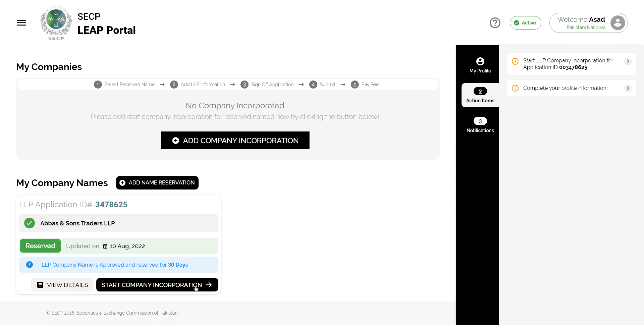
Task: Expand the profile information alert chevron
Action: (628, 88)
